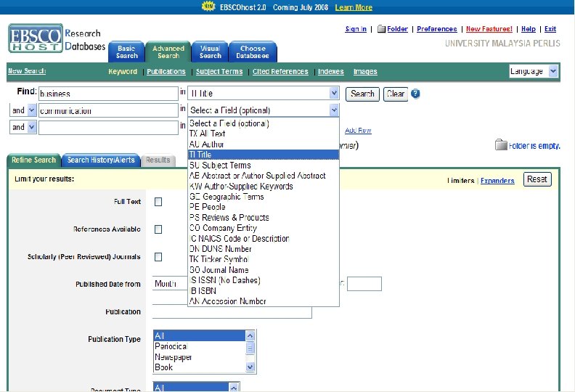Open the Cited References link
This screenshot has width=575, height=392.
[280, 72]
